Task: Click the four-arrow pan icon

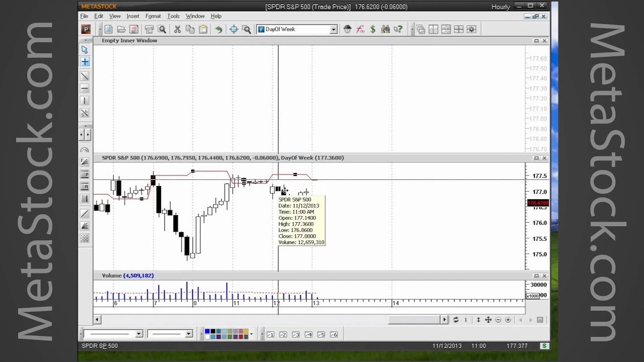Action: (488, 320)
